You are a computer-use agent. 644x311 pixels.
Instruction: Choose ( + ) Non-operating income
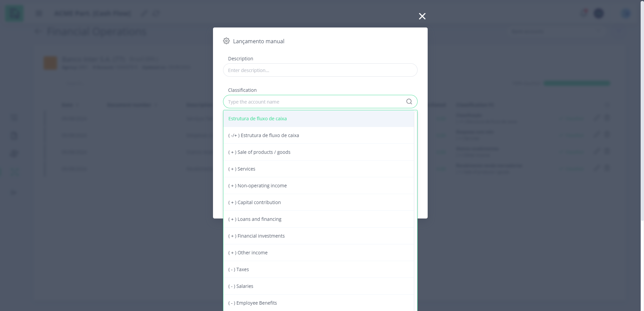tap(319, 186)
